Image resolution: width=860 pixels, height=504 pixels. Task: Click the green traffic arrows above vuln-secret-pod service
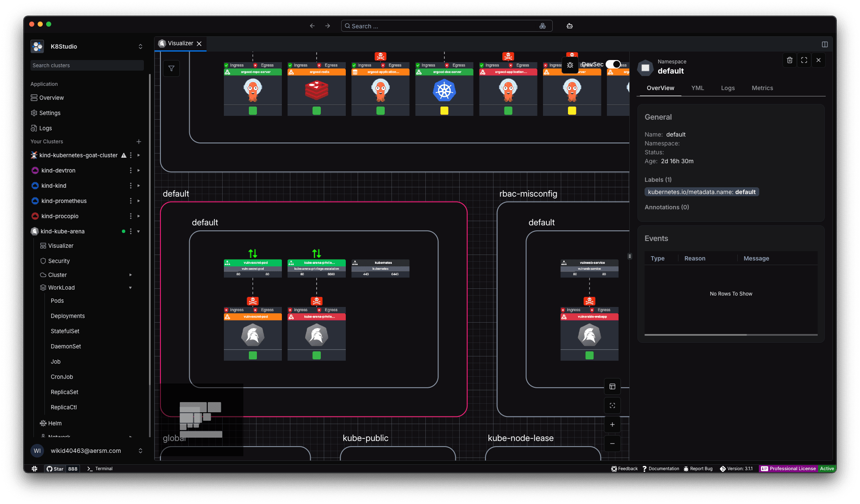tap(253, 253)
